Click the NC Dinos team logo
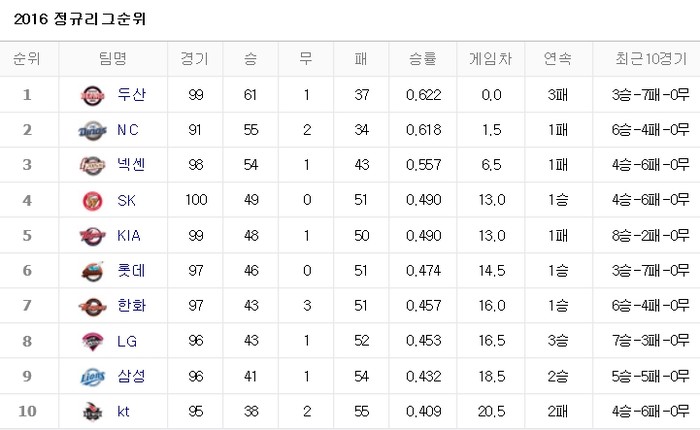This screenshot has height=430, width=700. (92, 130)
